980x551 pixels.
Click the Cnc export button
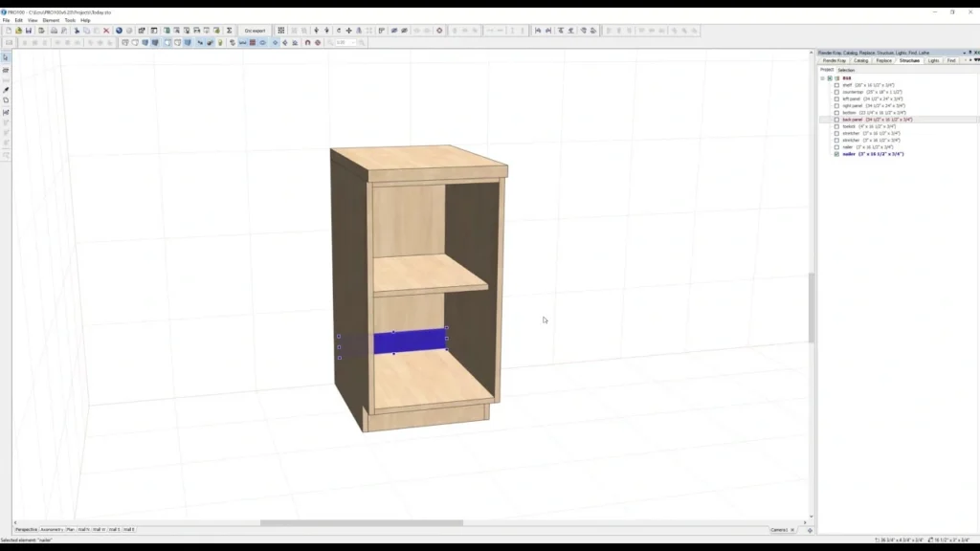click(255, 30)
